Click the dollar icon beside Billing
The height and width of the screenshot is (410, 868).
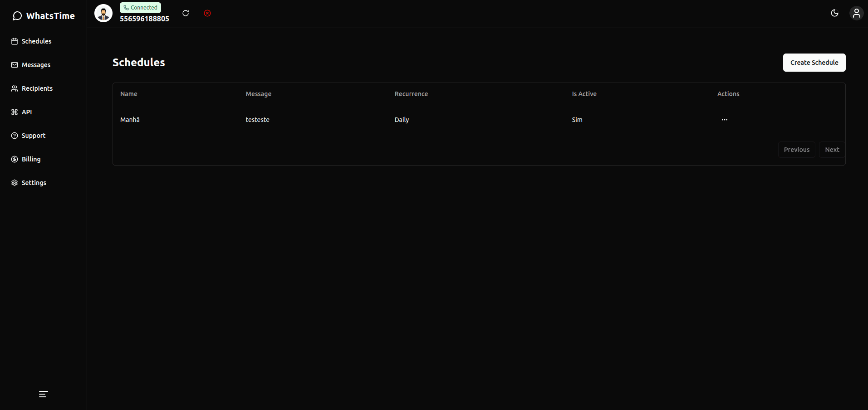[15, 159]
